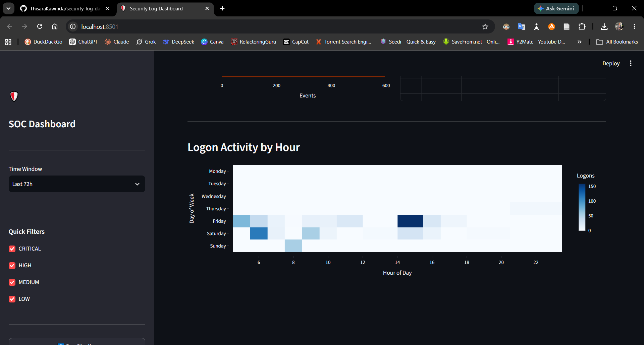Open the tab search dropdown arrow
Viewport: 644px width, 345px height.
[8, 8]
